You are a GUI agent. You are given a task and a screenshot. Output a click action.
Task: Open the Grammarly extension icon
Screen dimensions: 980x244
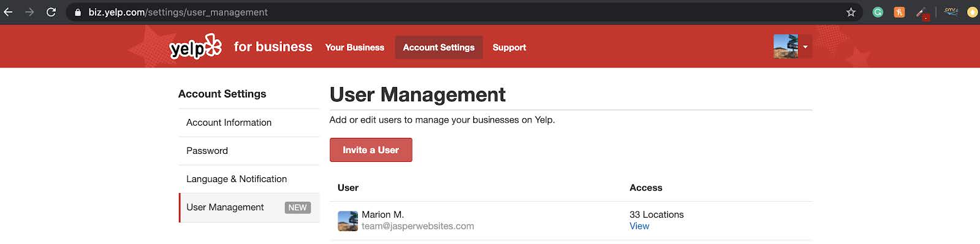coord(878,12)
